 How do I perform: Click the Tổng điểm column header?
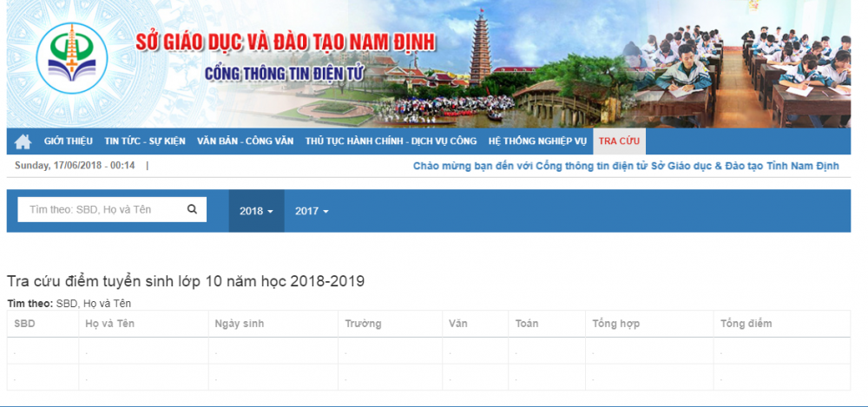(x=746, y=324)
